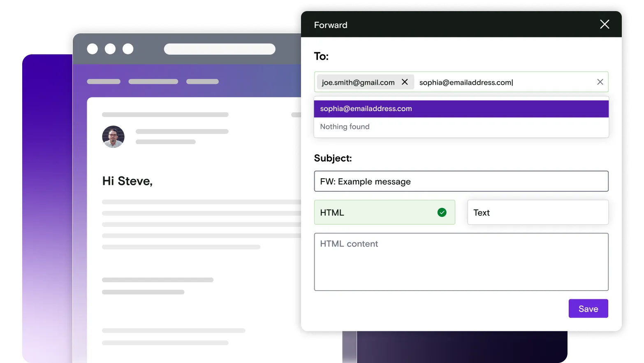Focus the To recipient input after sophia@emailaddress.com
Screen dimensions: 644x363
551,82
